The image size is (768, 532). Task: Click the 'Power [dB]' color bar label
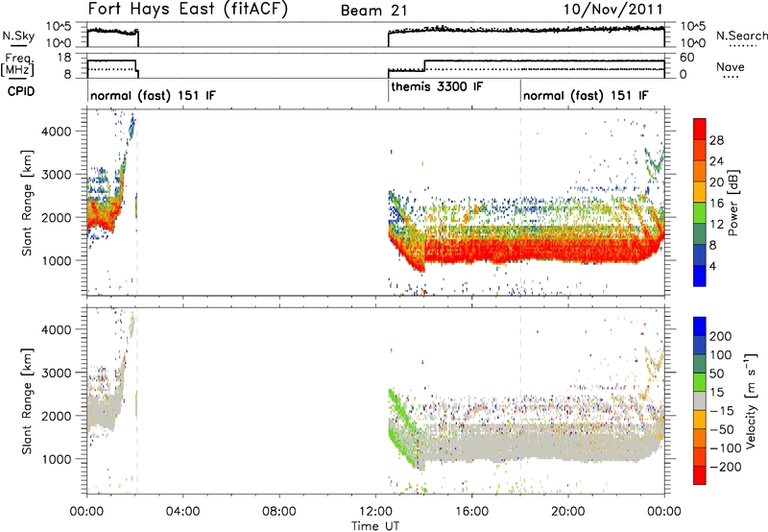pos(732,203)
